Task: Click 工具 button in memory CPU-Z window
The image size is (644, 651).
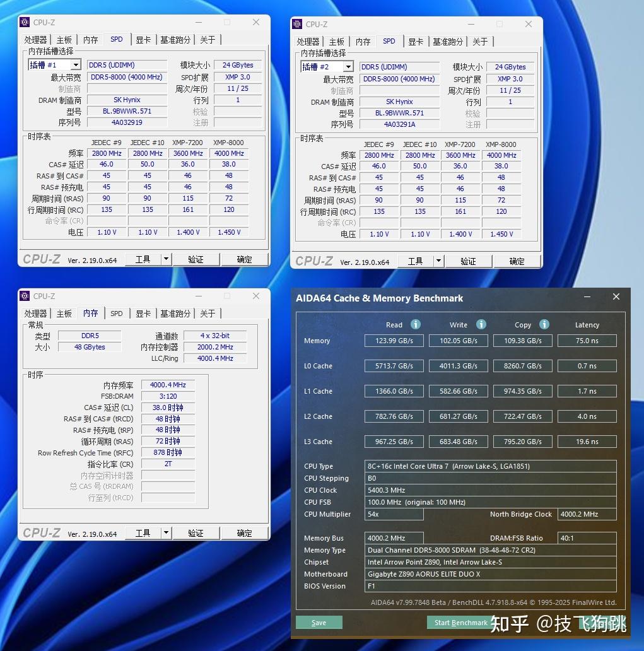Action: tap(143, 533)
